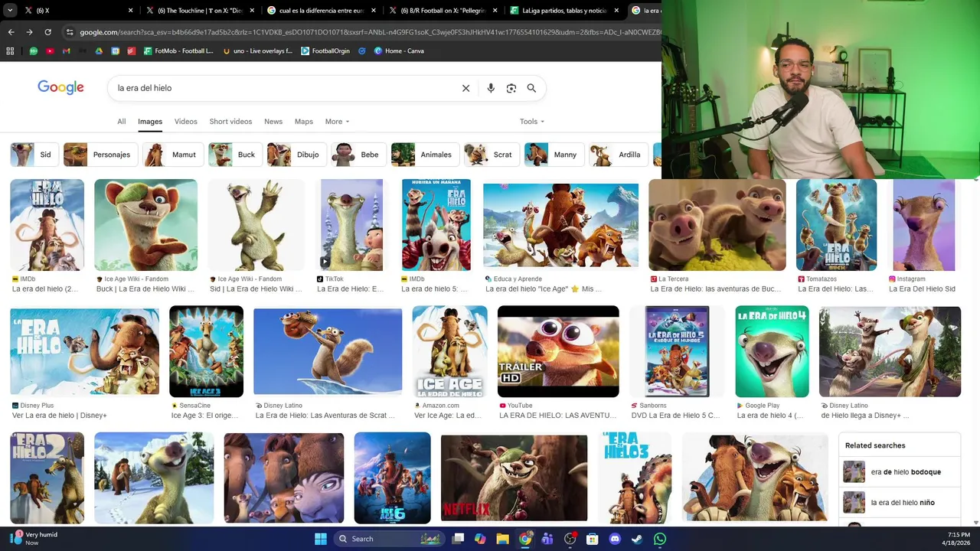Open Windows taskbar Search box

click(388, 539)
